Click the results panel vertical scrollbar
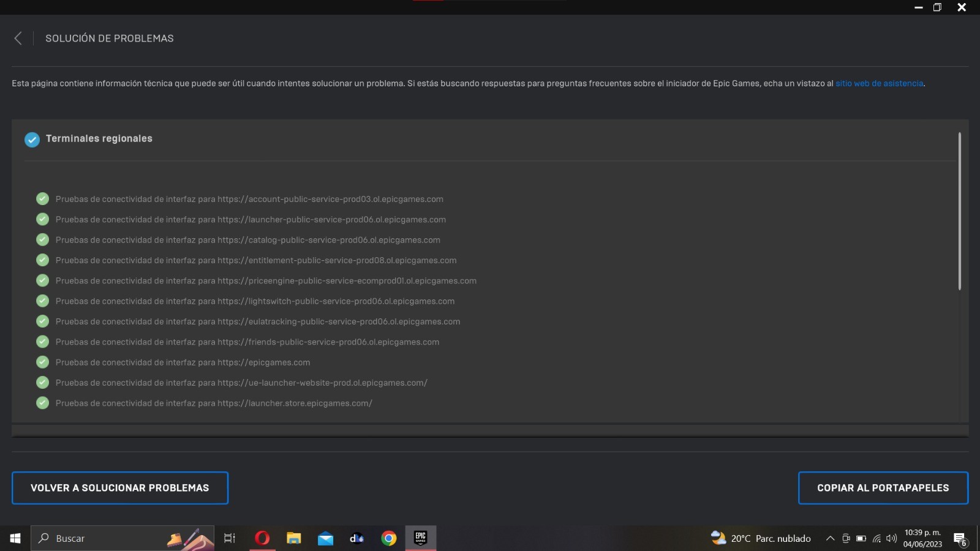This screenshot has width=980, height=551. (960, 211)
